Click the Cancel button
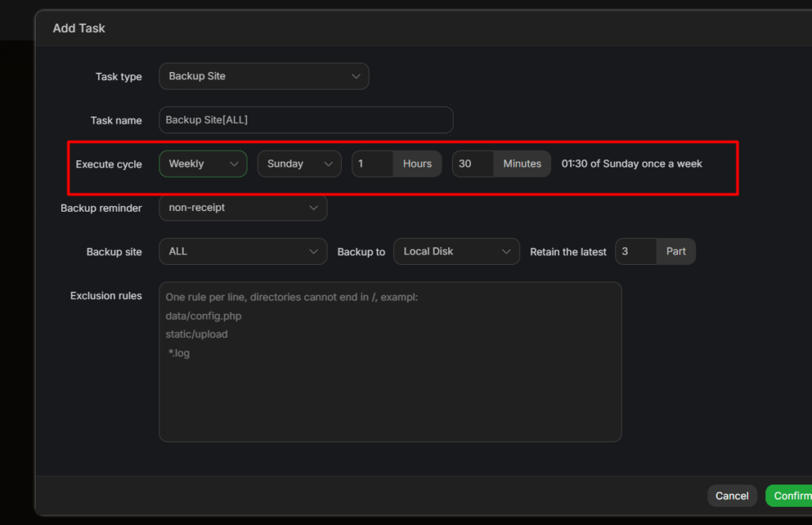The height and width of the screenshot is (525, 812). click(732, 496)
